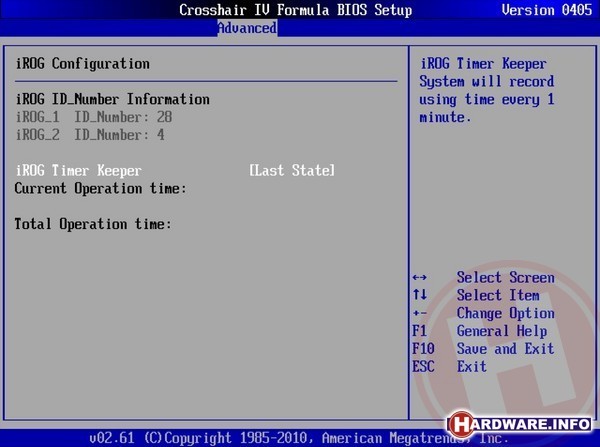Click the iROG_2 ID_Number: 4 row
This screenshot has height=447, width=600.
coord(90,135)
